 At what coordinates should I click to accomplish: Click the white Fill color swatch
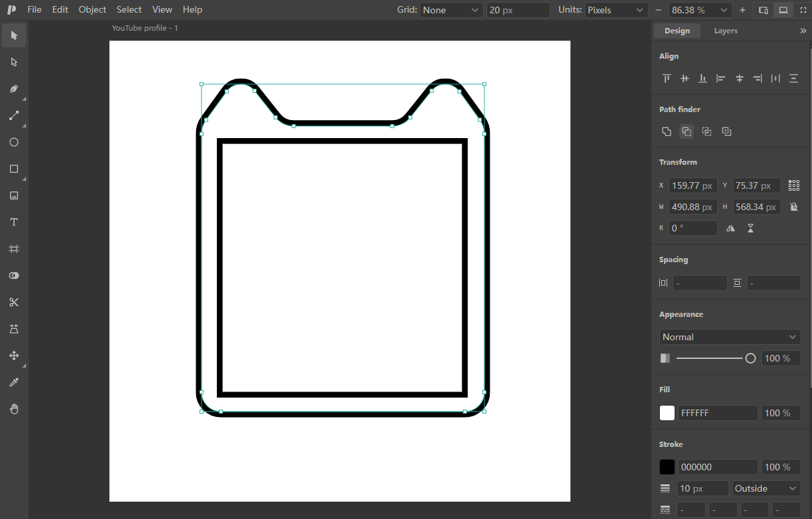[x=667, y=413]
